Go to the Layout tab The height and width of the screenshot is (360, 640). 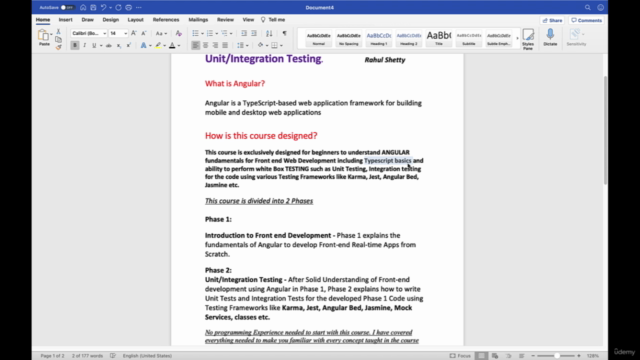click(x=136, y=20)
